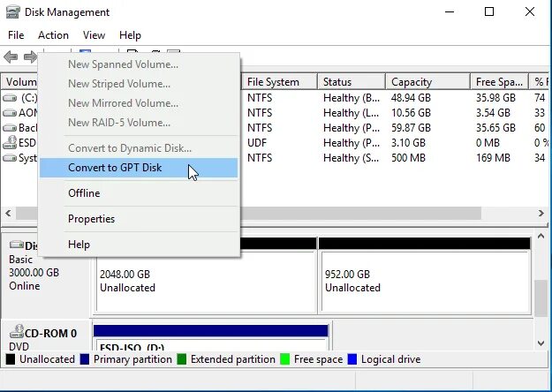Click the System Reserved volume drive icon
The width and height of the screenshot is (552, 392).
coord(10,158)
